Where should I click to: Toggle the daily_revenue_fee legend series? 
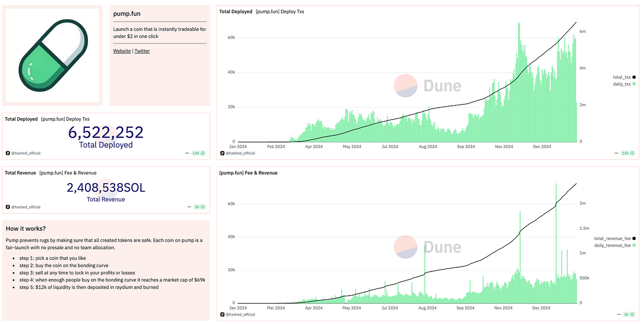615,245
